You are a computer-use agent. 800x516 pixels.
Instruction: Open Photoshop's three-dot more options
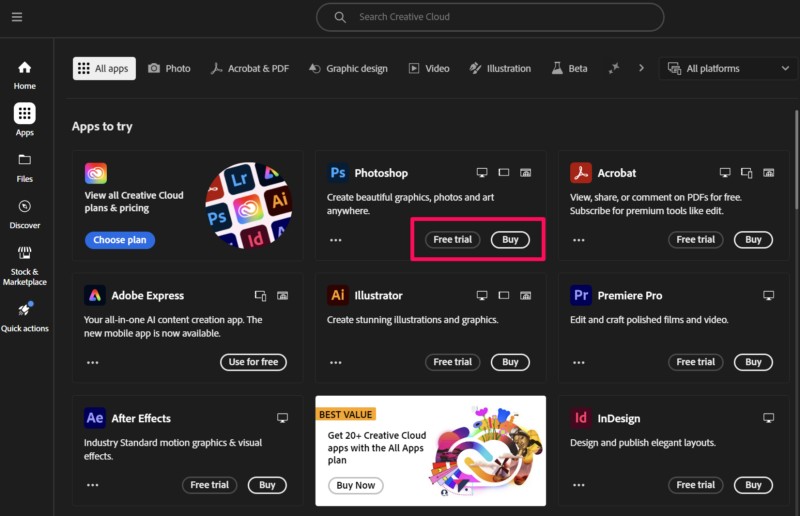[335, 240]
